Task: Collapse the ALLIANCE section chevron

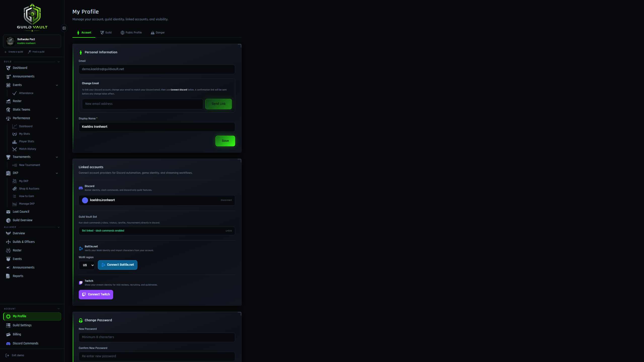Action: tap(59, 227)
